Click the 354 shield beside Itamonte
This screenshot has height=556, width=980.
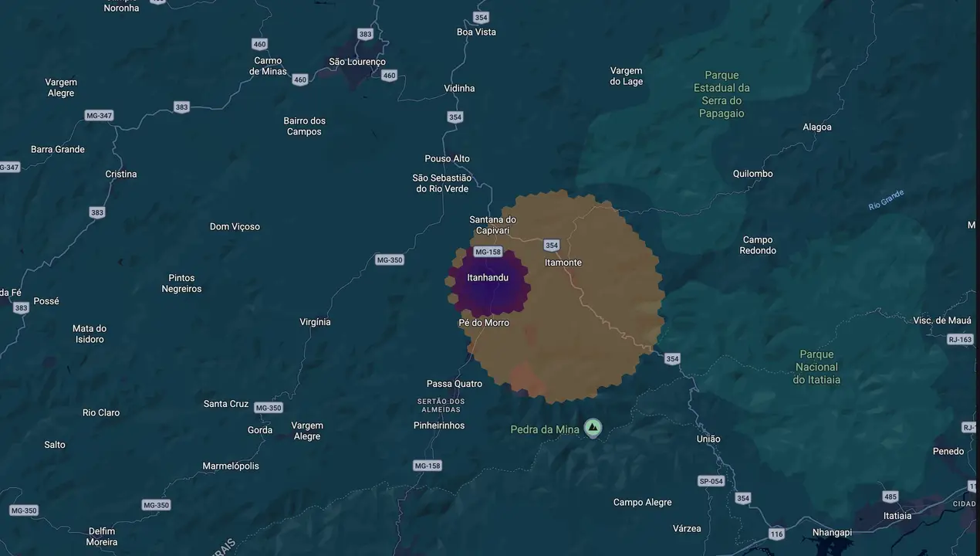point(551,246)
